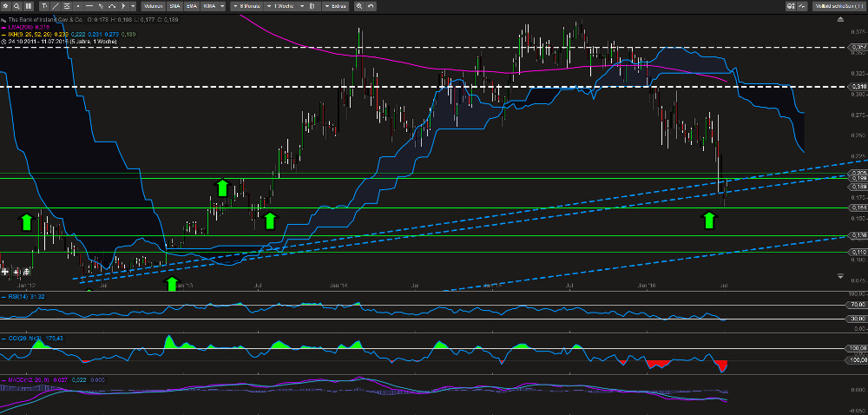Screen dimensions: 868x415
Task: Select the parallel channel lines tool
Action: click(67, 6)
